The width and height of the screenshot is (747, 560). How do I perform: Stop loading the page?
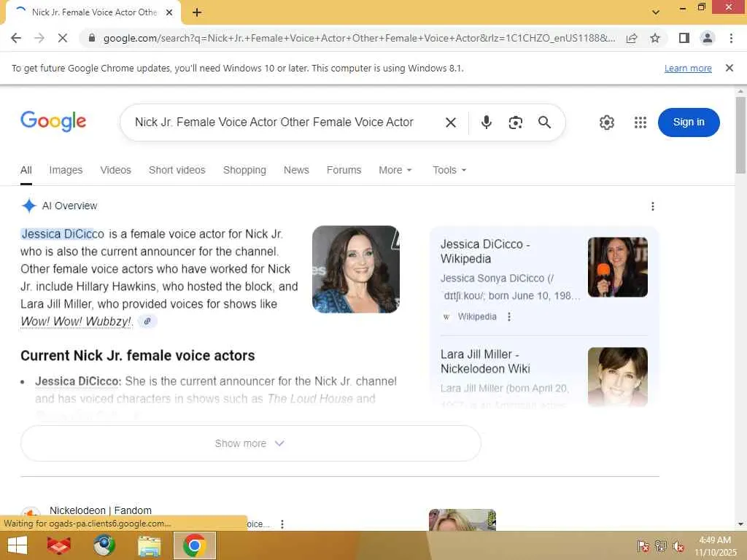[x=62, y=38]
